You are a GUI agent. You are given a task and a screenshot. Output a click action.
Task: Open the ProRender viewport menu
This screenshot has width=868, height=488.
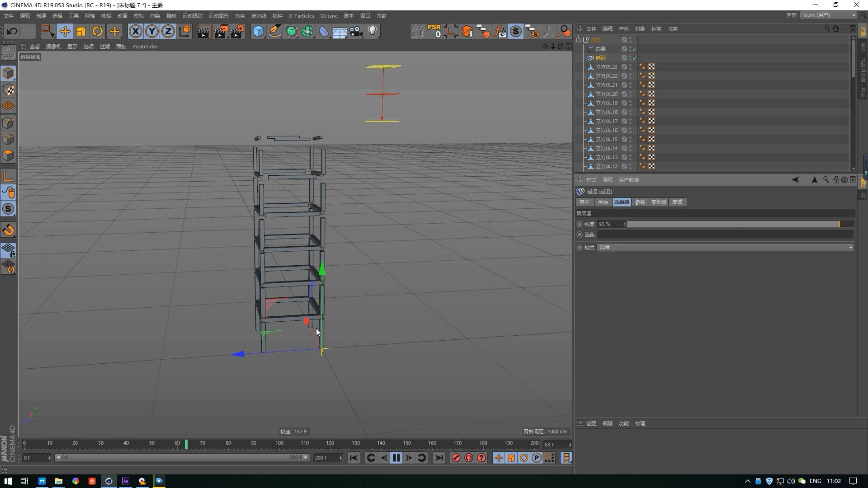(145, 47)
